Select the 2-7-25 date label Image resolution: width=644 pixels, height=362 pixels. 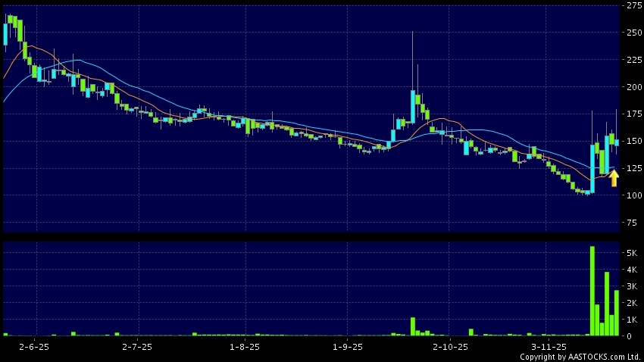click(x=137, y=346)
